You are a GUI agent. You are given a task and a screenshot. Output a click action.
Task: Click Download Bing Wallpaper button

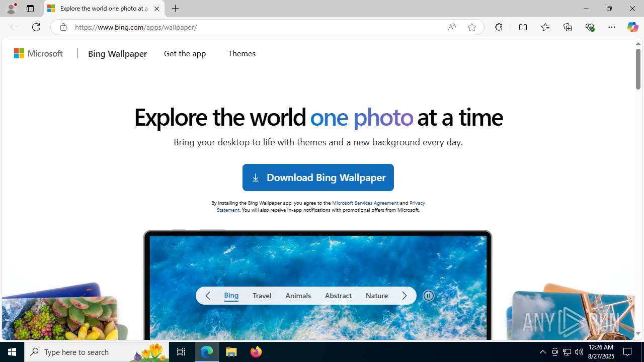pos(318,177)
